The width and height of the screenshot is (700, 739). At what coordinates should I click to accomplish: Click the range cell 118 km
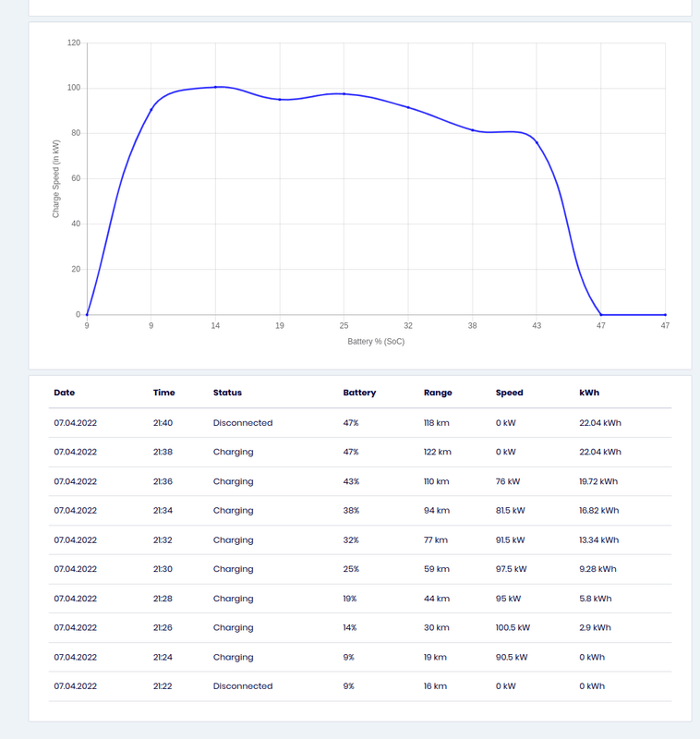point(436,423)
